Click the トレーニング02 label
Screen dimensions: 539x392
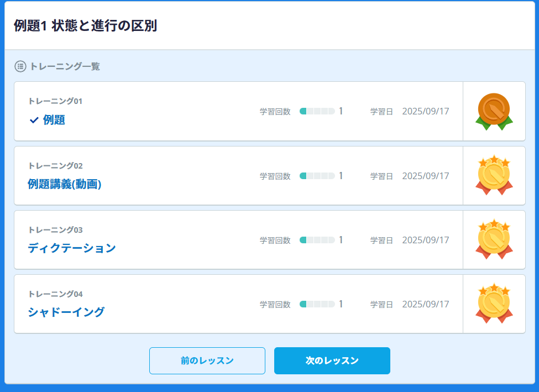coord(55,165)
